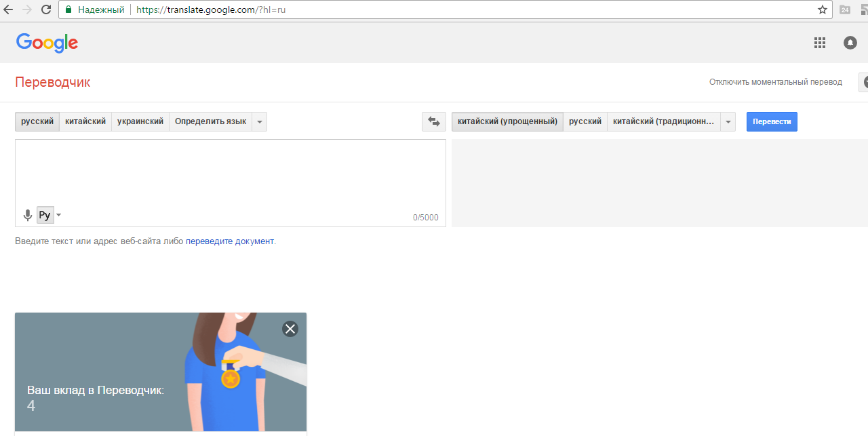Close the contribution banner with X

click(x=290, y=329)
